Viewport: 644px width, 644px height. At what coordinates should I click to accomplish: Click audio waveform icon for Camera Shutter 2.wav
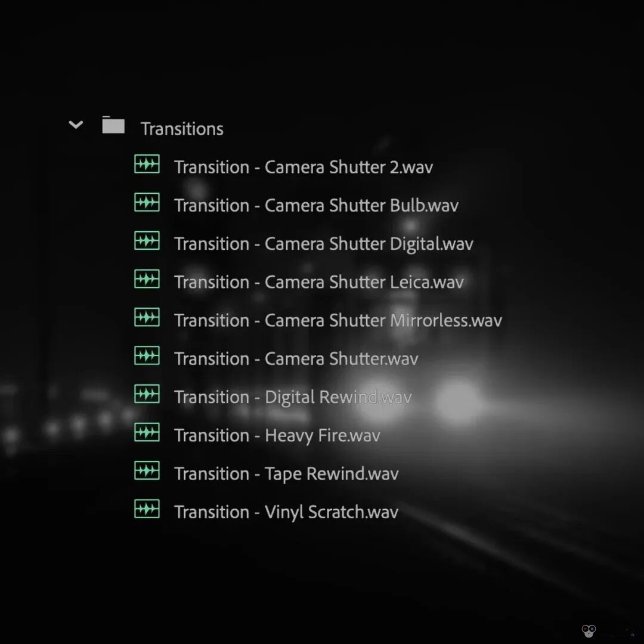147,165
